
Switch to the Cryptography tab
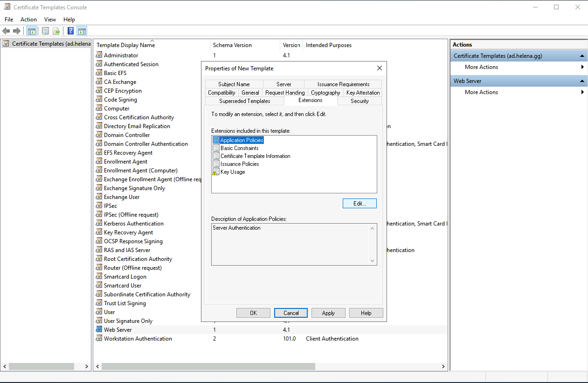(325, 93)
